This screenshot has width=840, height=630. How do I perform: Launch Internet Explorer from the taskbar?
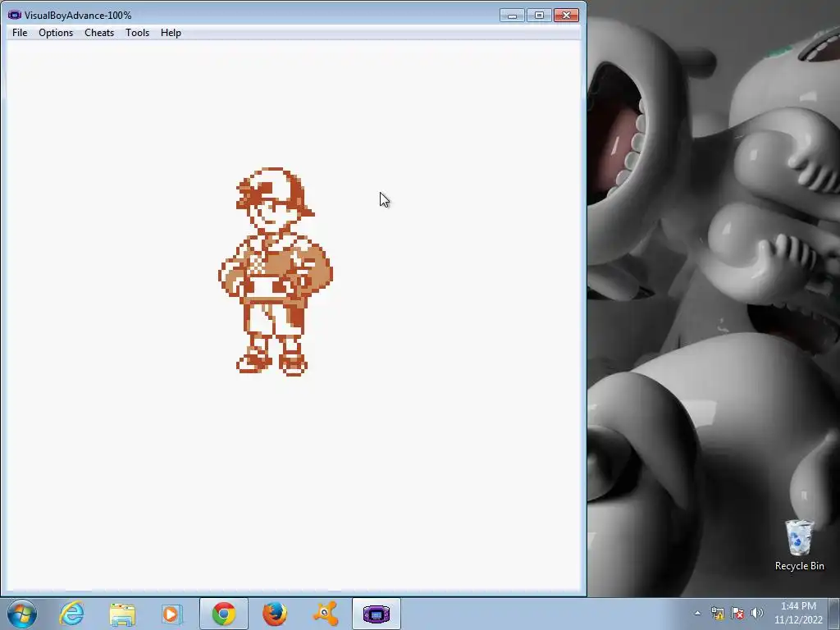(x=72, y=614)
